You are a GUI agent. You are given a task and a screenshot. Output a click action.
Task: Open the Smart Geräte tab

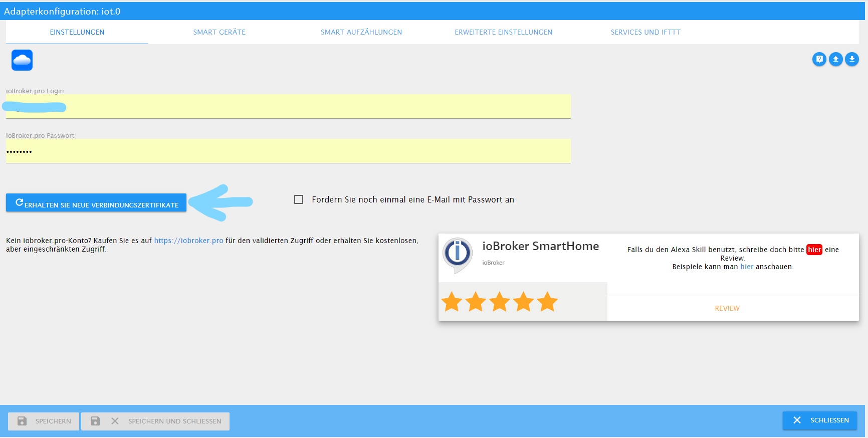point(220,32)
